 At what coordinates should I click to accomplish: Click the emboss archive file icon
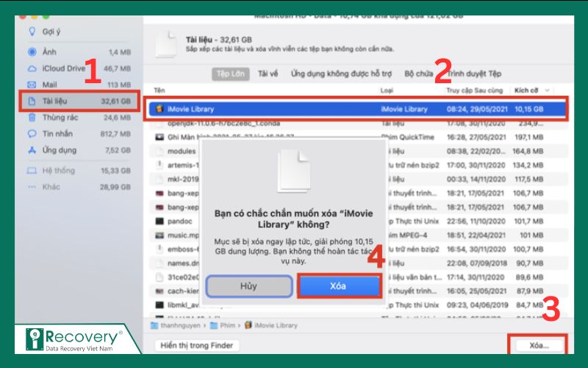pos(159,249)
